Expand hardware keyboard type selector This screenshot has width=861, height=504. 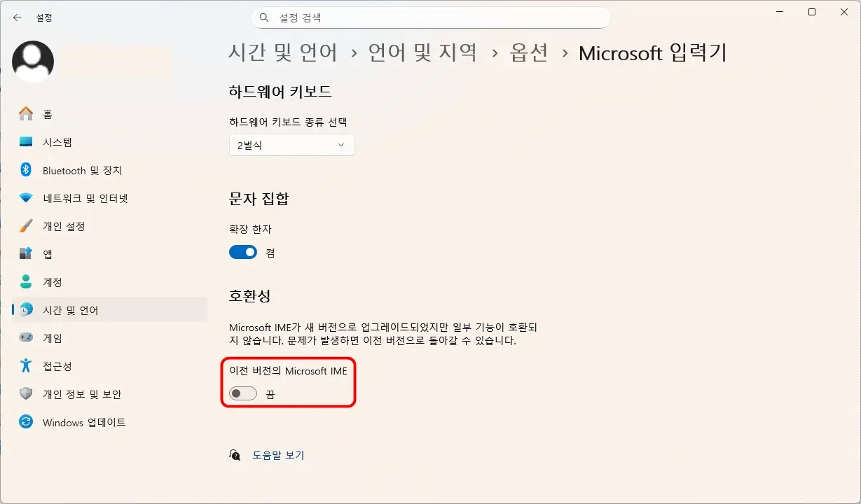[291, 145]
